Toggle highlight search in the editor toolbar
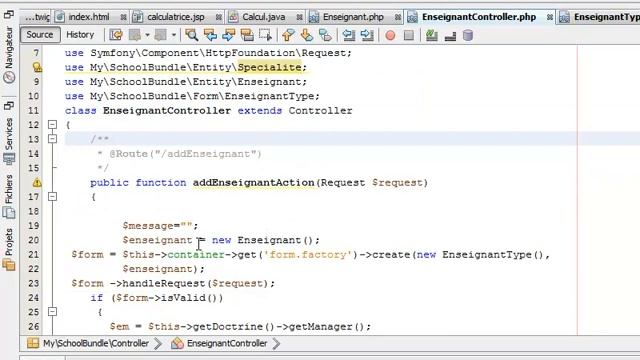 point(247,35)
